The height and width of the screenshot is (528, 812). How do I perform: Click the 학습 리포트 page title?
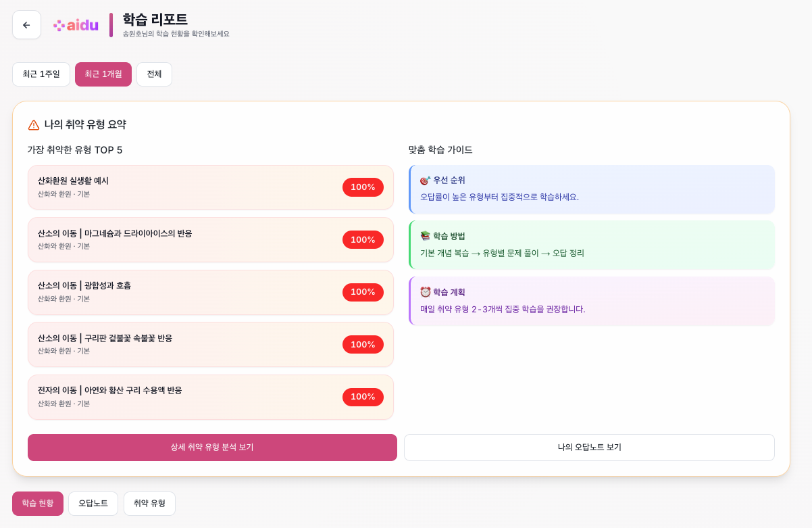click(x=155, y=20)
